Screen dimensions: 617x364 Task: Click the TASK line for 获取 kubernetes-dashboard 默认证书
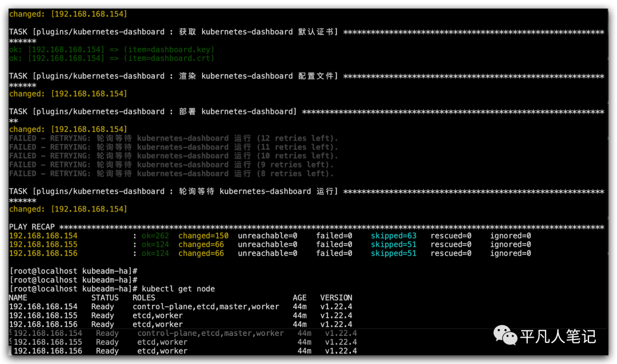(307, 32)
